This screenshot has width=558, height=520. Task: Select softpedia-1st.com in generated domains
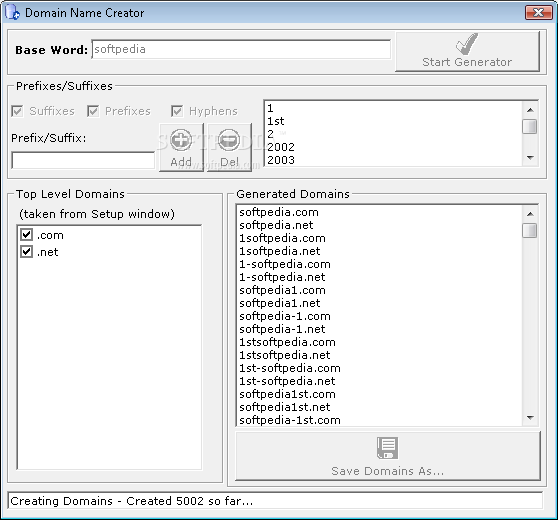[380, 420]
